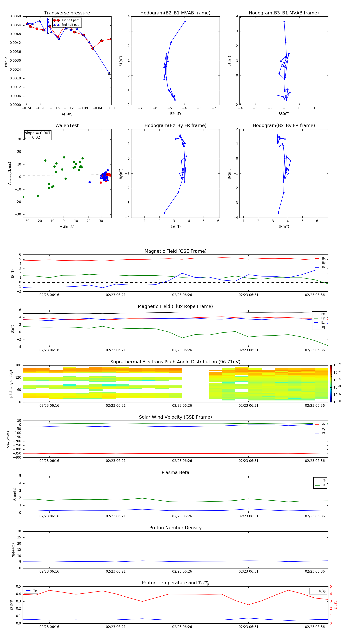Click 'Vz' in the solar wind legend
Viewport: 351px width, 644px height.
[324, 433]
